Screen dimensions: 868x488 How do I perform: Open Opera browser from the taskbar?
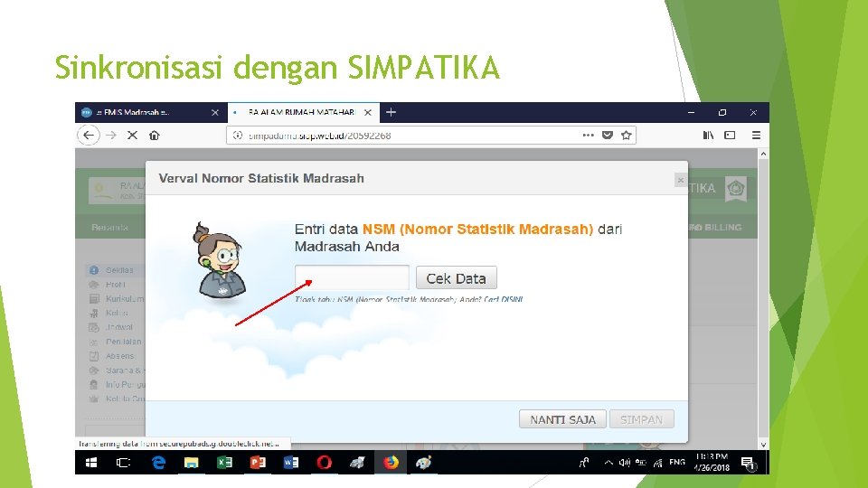325,463
